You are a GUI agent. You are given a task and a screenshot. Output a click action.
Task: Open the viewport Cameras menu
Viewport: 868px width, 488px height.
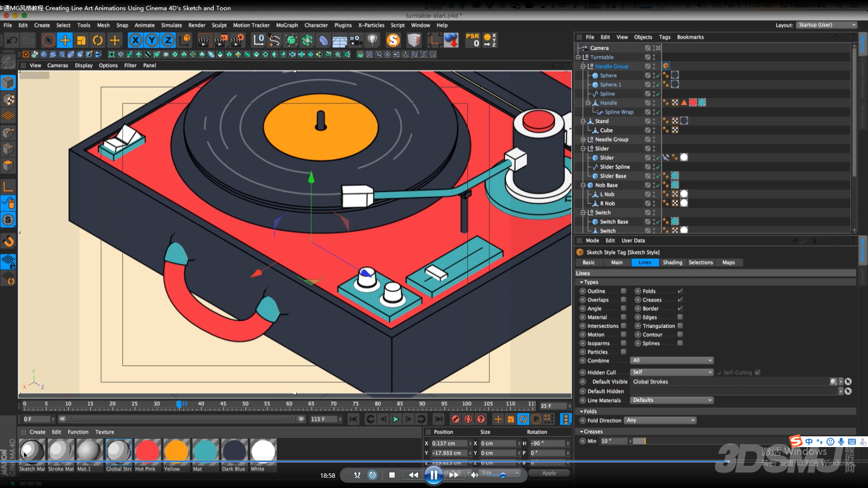click(58, 65)
